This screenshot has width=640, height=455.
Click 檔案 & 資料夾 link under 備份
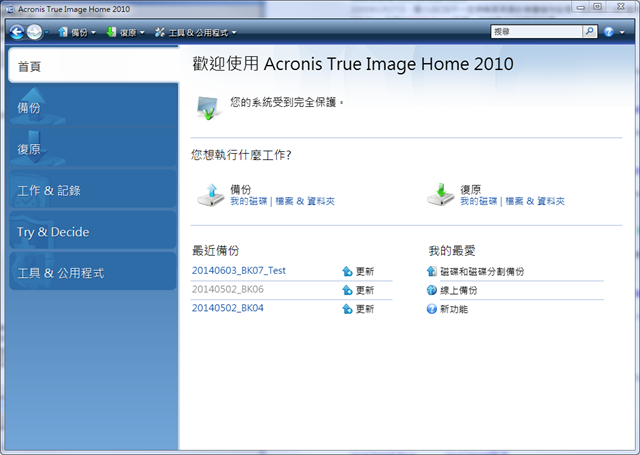305,201
